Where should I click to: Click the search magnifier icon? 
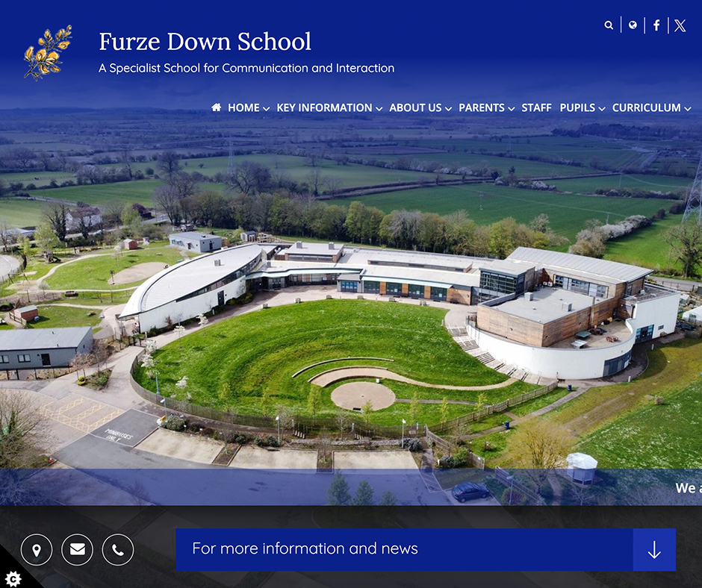point(609,25)
